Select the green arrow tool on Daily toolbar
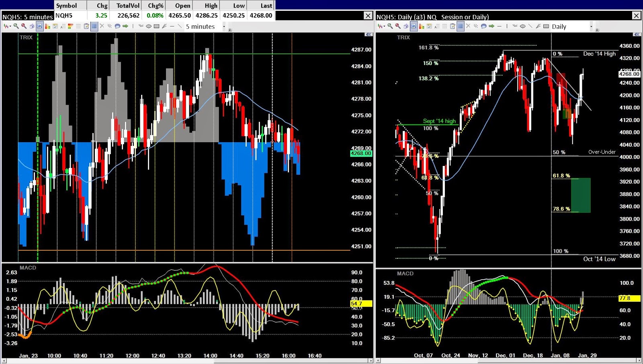Image resolution: width=643 pixels, height=364 pixels. pos(491,26)
